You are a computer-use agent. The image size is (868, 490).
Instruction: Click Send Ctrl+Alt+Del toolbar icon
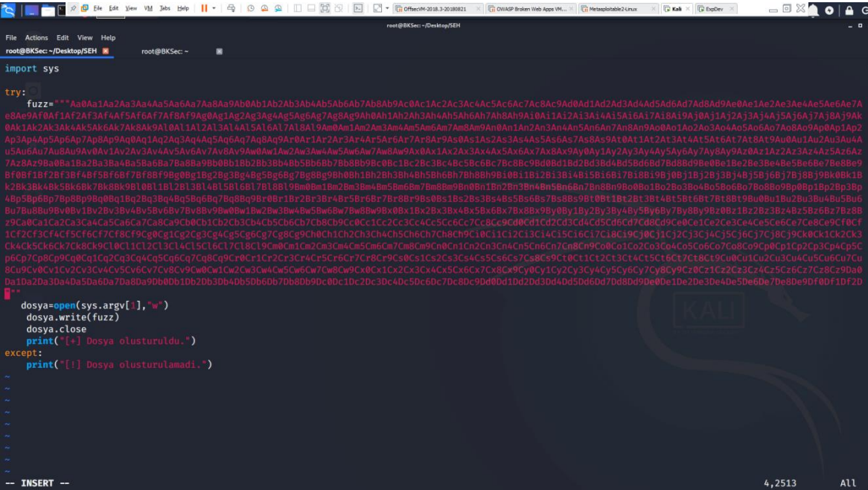(x=231, y=8)
